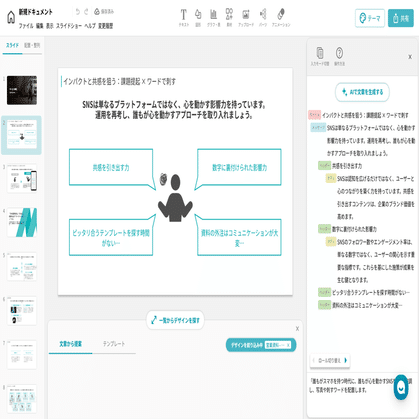Open the 編集 menu
The height and width of the screenshot is (419, 419).
point(40,26)
